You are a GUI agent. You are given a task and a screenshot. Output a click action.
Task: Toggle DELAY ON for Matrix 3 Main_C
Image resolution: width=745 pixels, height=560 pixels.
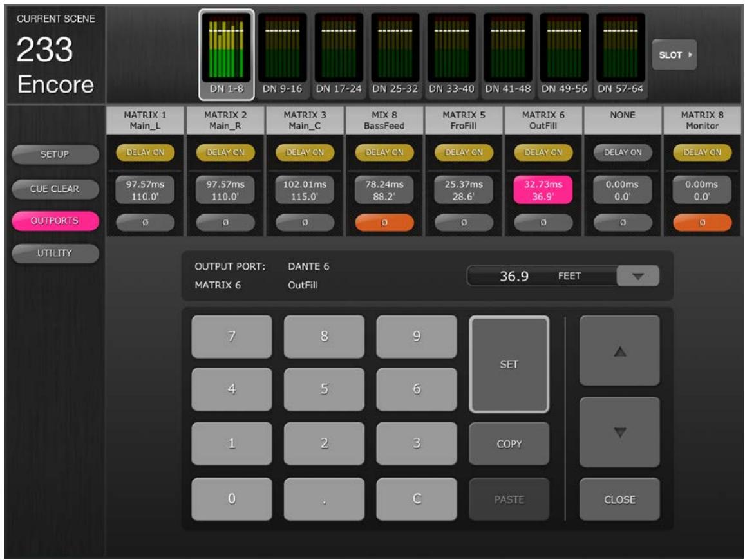pos(305,153)
